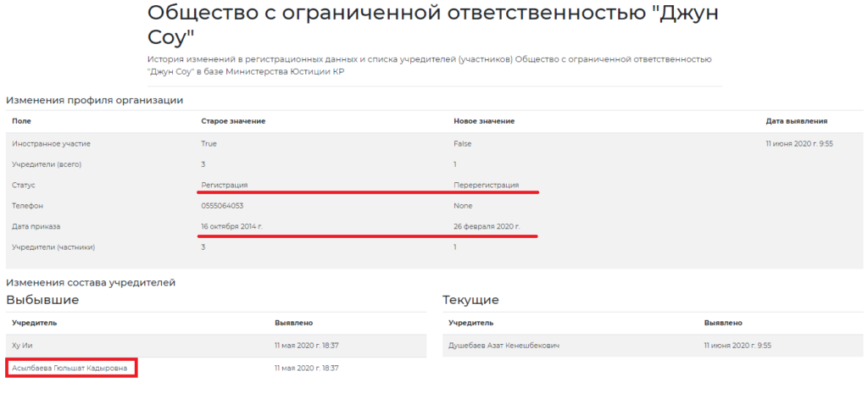This screenshot has width=868, height=399.
Task: Select the "Иностранное участие" row label
Action: (x=51, y=143)
